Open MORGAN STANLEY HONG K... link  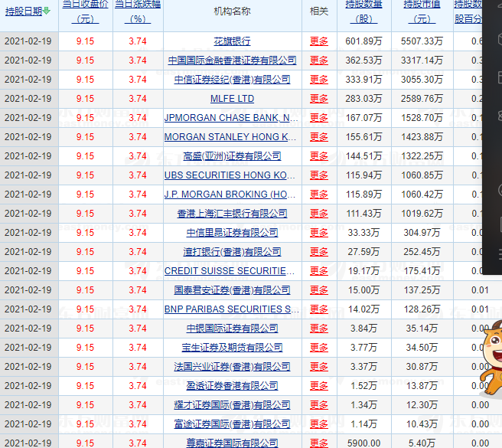pos(230,137)
